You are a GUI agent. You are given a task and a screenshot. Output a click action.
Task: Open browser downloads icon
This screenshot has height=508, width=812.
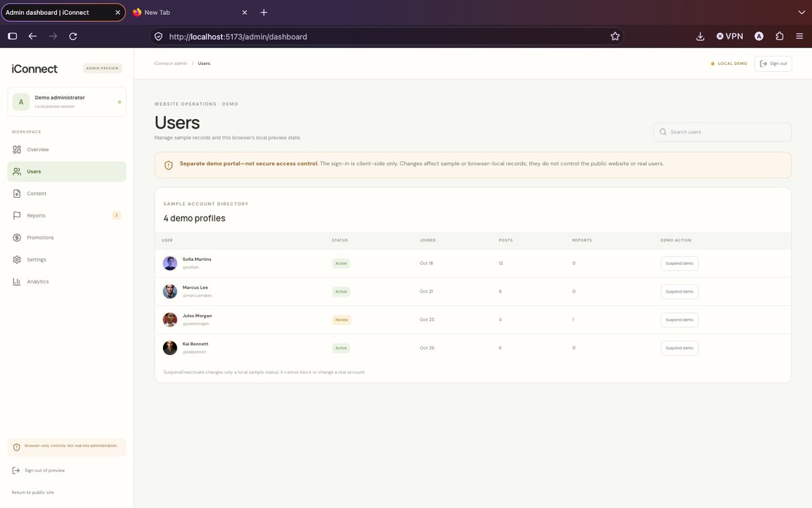pos(700,37)
